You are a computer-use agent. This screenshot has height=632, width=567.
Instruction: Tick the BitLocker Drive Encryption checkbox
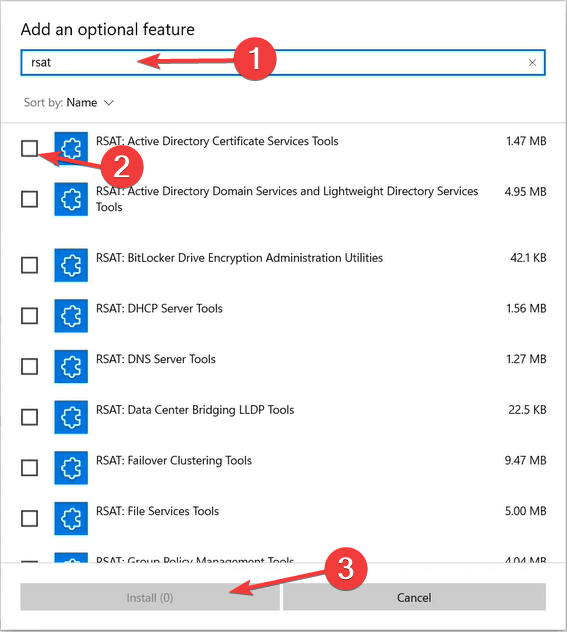click(x=29, y=265)
